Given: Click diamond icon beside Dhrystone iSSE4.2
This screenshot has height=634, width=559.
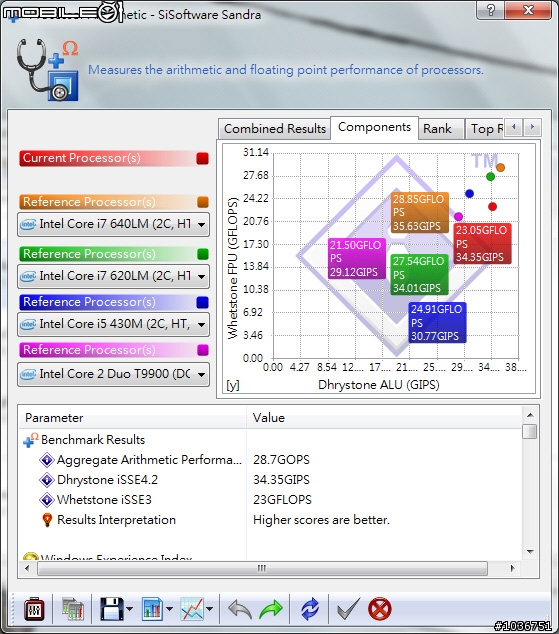Looking at the screenshot, I should tap(47, 480).
